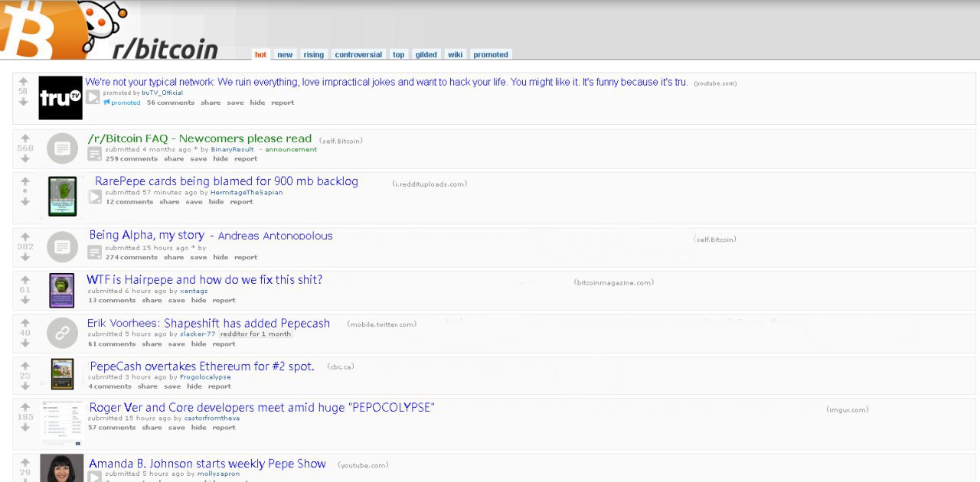Expand the truTV promoted video player
This screenshot has height=482, width=980.
[x=93, y=97]
